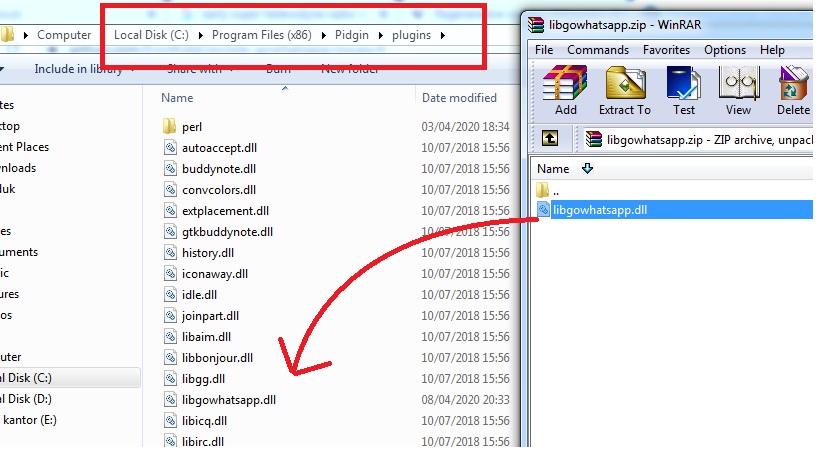The height and width of the screenshot is (456, 824).
Task: Select libgowhatsapp.dll in the Explorer plugins folder
Action: pos(229,400)
